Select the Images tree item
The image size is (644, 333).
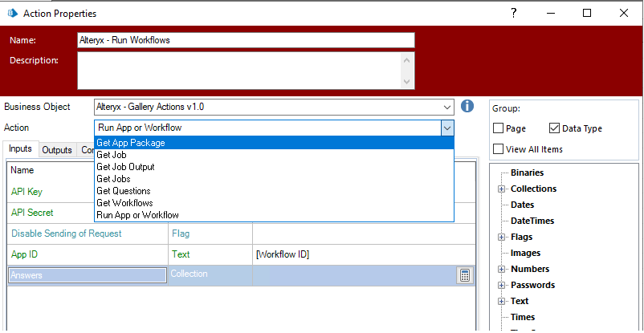coord(525,253)
